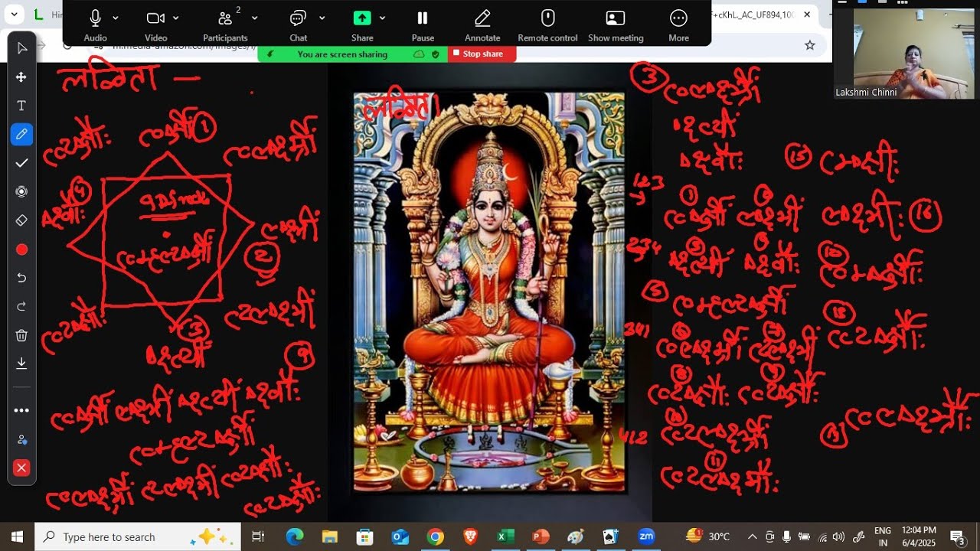Viewport: 980px width, 551px height.
Task: Open Solitaire from taskbar
Action: [x=611, y=536]
